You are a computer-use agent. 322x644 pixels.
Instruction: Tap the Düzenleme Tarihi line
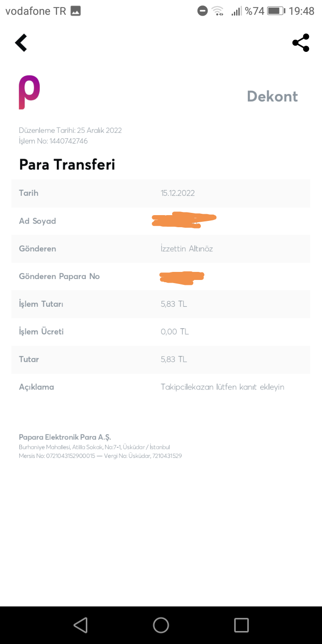[x=70, y=131]
